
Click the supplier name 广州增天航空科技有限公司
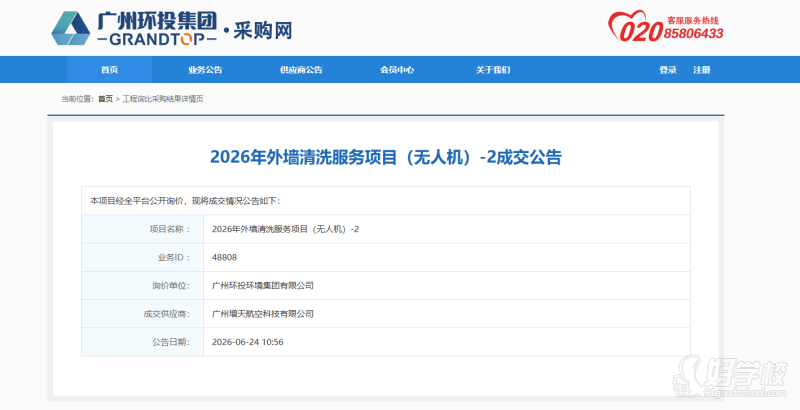click(x=263, y=314)
